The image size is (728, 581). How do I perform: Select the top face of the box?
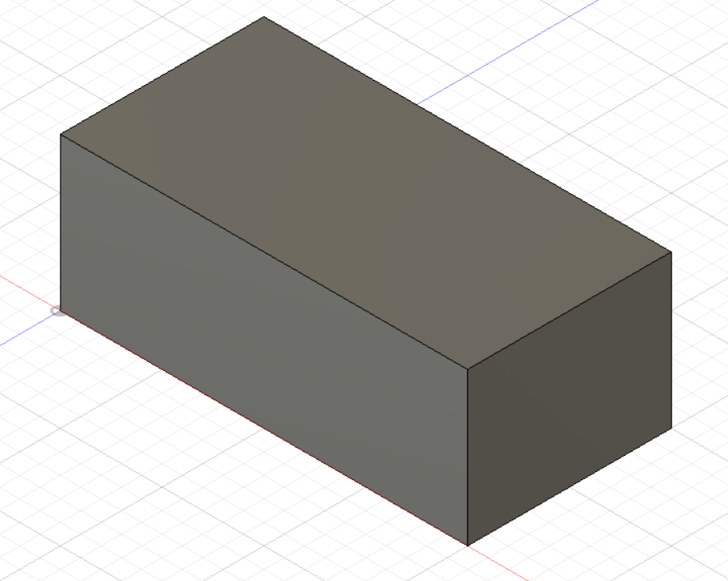pos(366,193)
